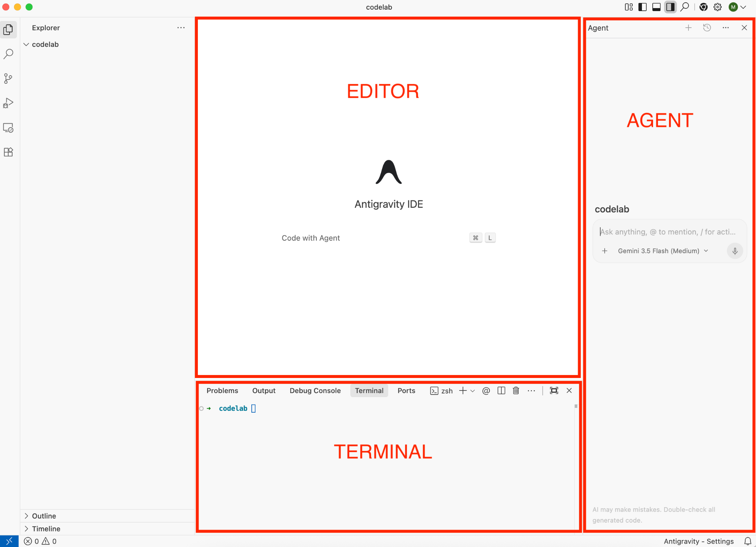The width and height of the screenshot is (756, 547).
Task: Kill terminal with trash icon
Action: tap(516, 391)
